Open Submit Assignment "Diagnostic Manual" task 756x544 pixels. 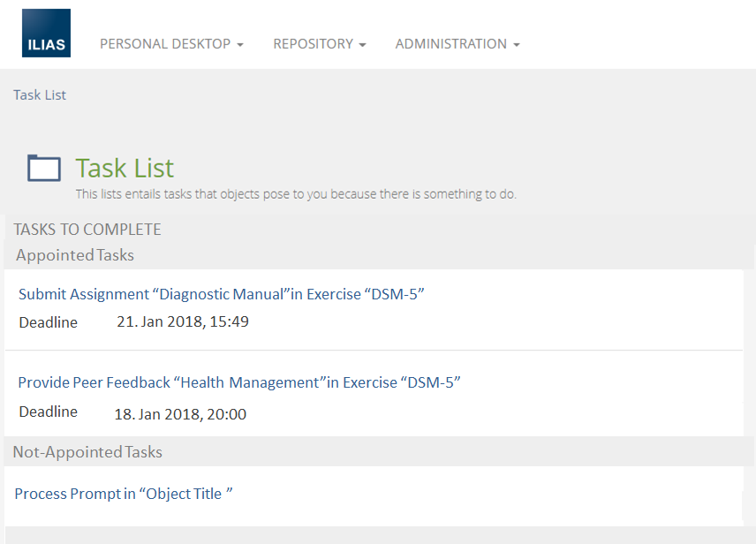[x=222, y=294]
